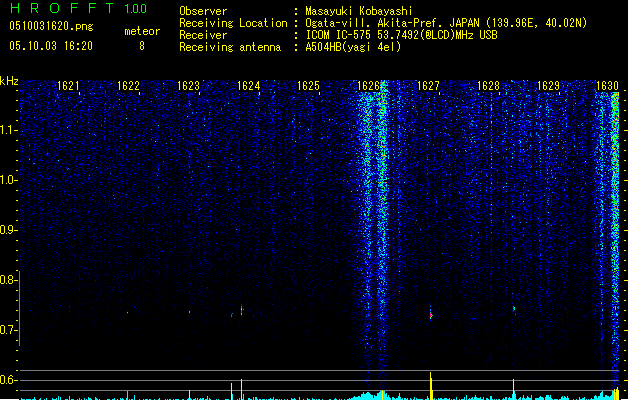Click the HROFFT 1.0.0 title text

78,8
